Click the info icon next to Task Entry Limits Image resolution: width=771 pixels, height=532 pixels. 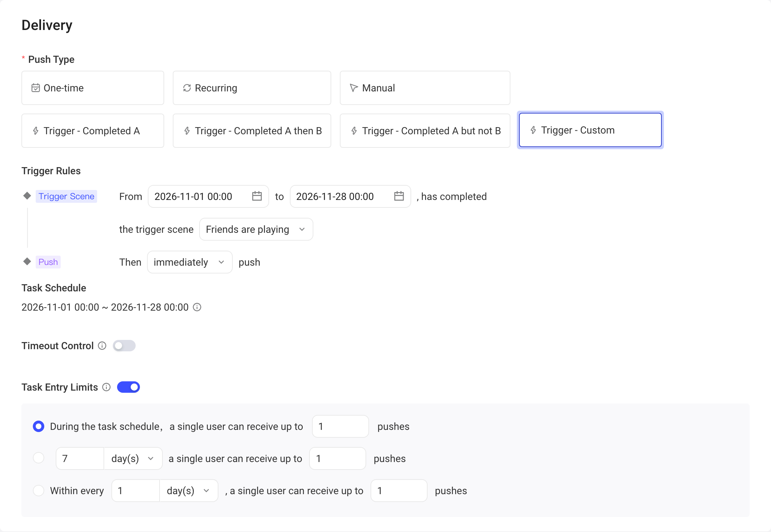[x=106, y=387]
